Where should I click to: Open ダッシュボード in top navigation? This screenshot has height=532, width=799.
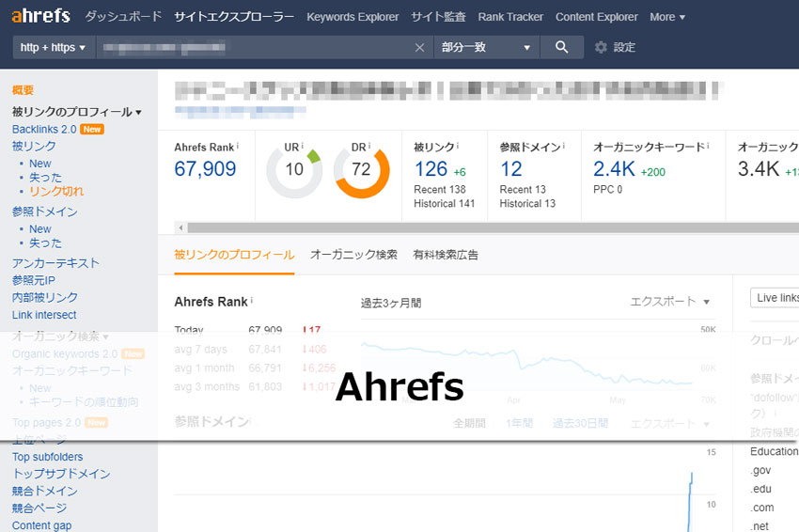123,17
